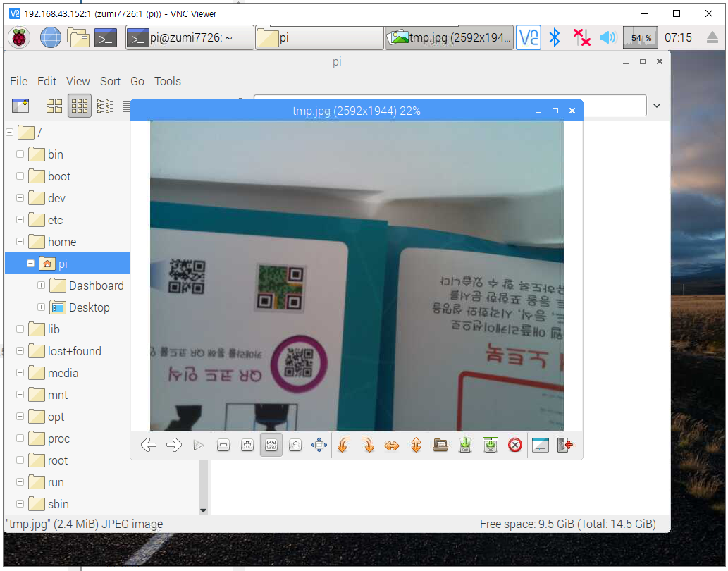Screen dimensions: 728x571
Task: Select the root folder in tree
Action: 58,460
